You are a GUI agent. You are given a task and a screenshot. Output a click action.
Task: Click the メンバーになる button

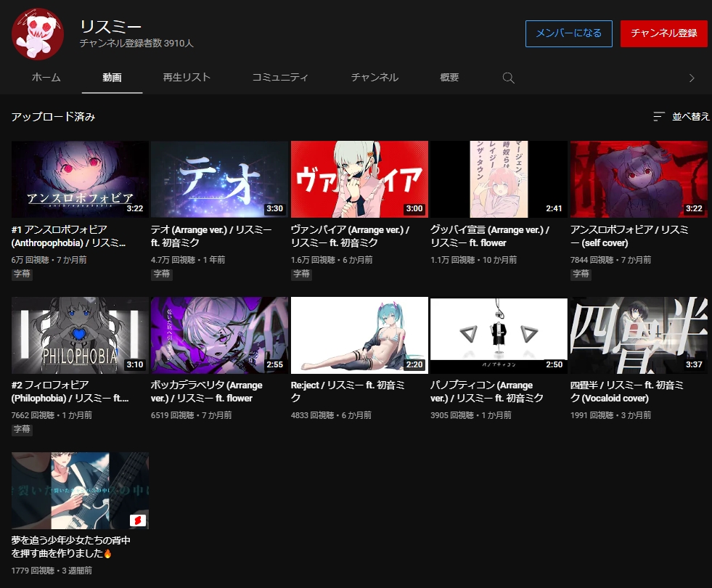click(x=568, y=33)
